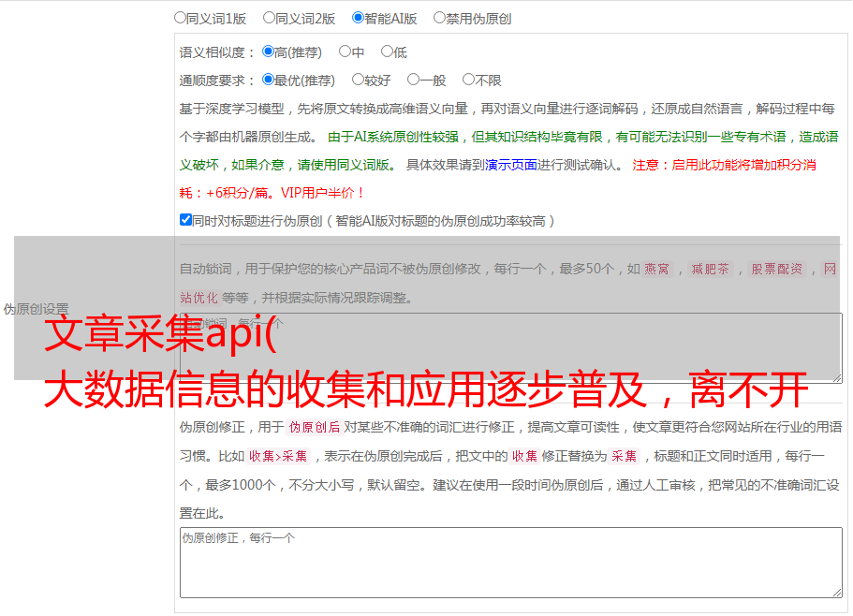Select the 同义词1版 radio option
This screenshot has height=616, width=853.
click(180, 18)
